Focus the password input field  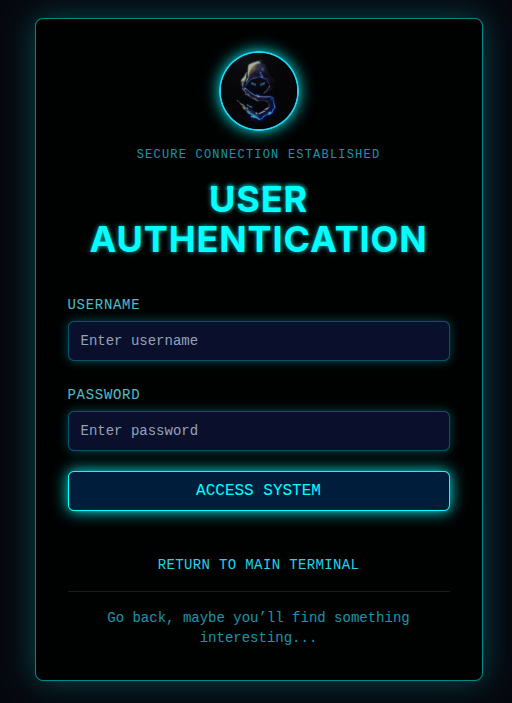pyautogui.click(x=259, y=431)
